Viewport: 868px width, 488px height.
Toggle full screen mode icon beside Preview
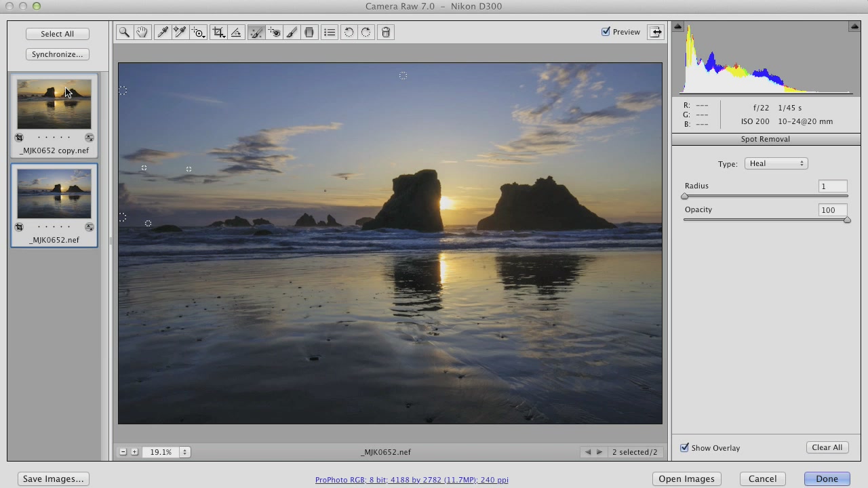coord(656,32)
